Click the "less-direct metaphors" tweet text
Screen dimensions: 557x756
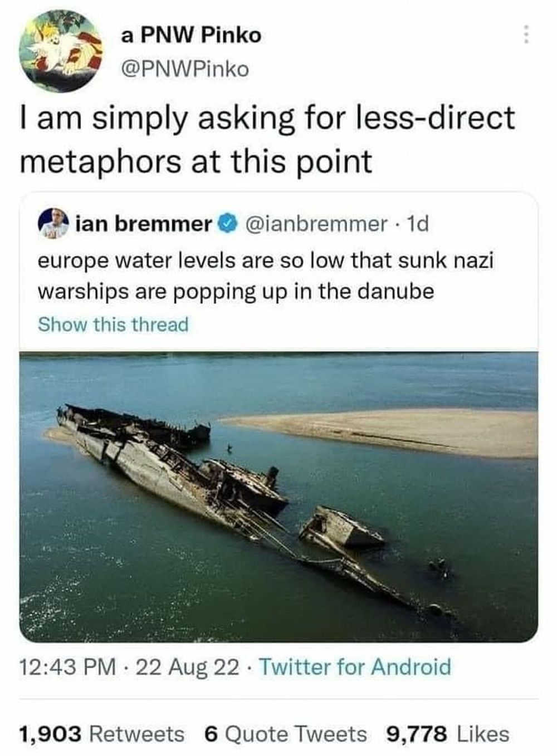pos(267,139)
